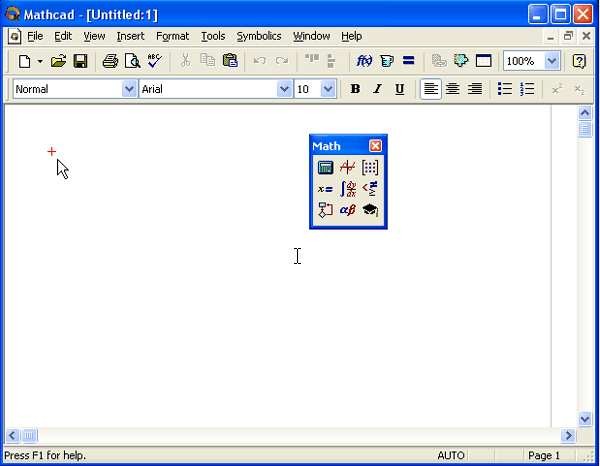Viewport: 600px width, 466px height.
Task: Open Calculus toolbar in Math palette
Action: pos(348,189)
